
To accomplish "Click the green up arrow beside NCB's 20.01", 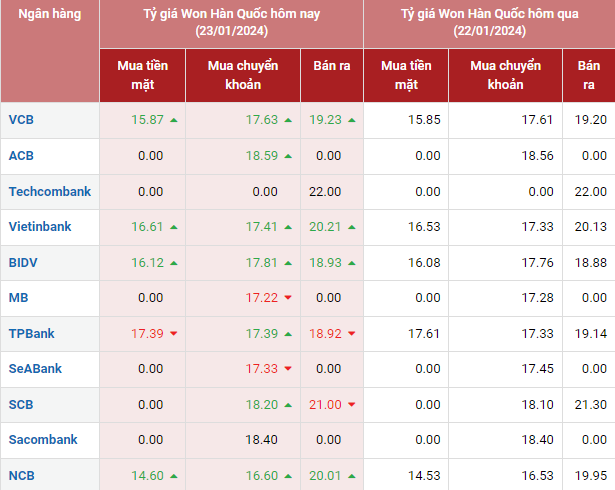I will pyautogui.click(x=353, y=476).
